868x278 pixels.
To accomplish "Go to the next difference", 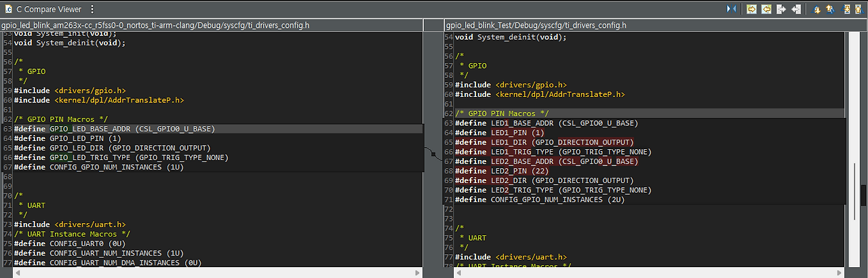I will pos(816,9).
